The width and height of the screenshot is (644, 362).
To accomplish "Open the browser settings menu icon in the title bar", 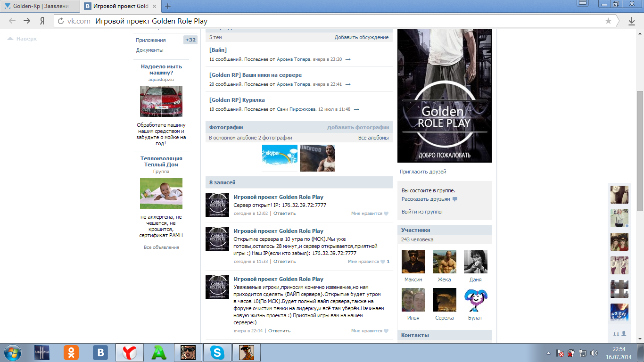I will (583, 3).
